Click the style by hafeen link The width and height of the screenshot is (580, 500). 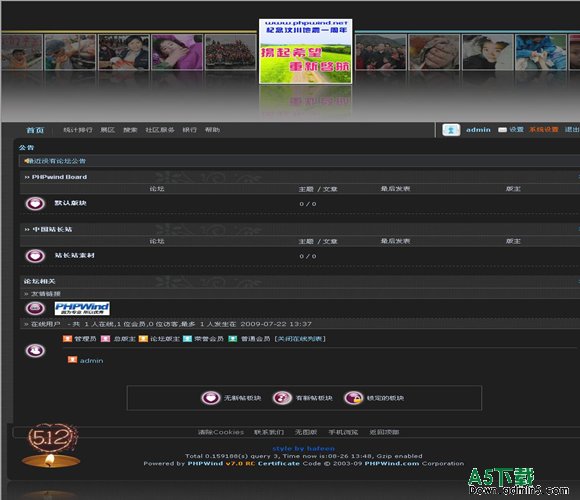[x=304, y=449]
